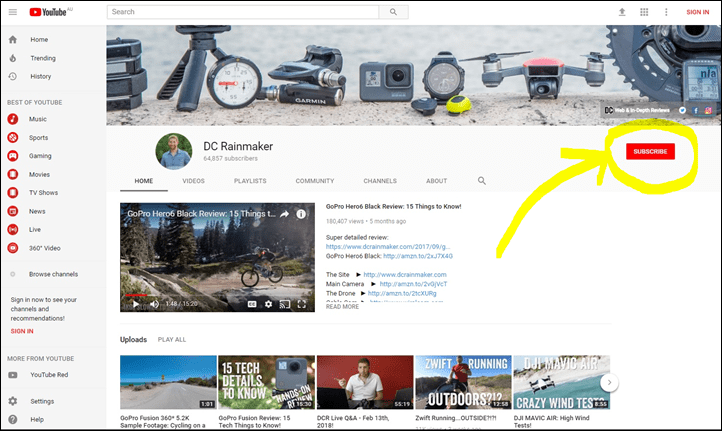Viewport: 722px width, 431px height.
Task: Show the video info card icon
Action: [301, 214]
